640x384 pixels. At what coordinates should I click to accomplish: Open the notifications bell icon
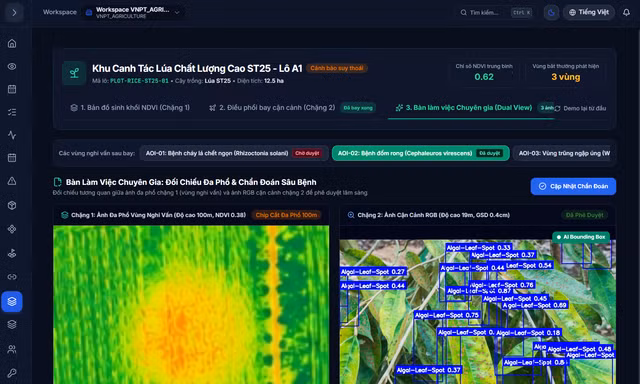pyautogui.click(x=626, y=13)
